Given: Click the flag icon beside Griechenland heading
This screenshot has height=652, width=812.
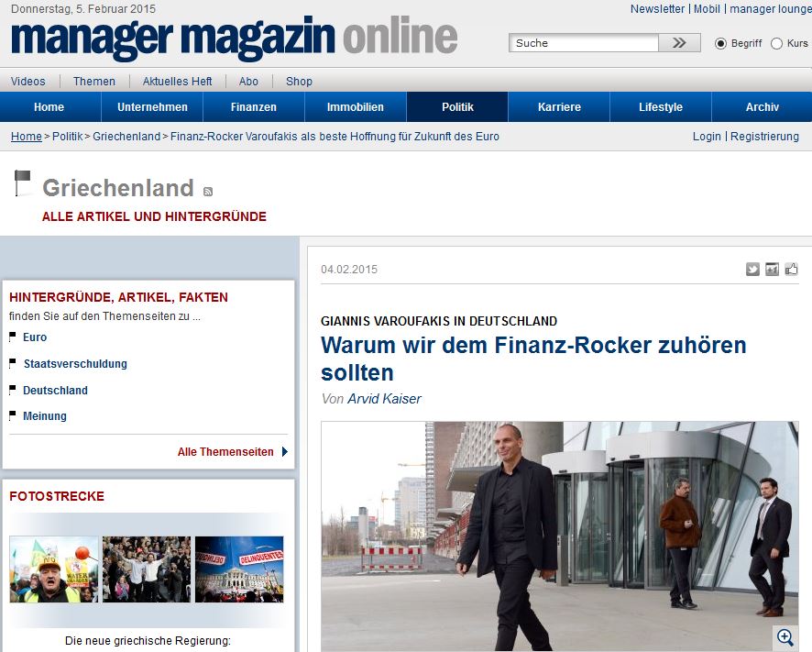Looking at the screenshot, I should click(x=23, y=183).
